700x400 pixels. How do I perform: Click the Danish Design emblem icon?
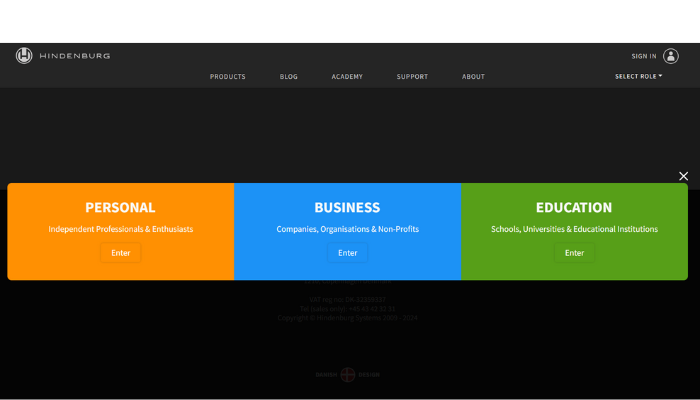[x=348, y=375]
